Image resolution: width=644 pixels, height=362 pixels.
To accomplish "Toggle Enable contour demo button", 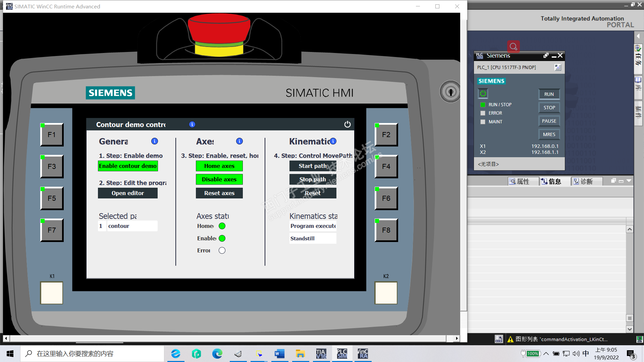I will point(128,166).
